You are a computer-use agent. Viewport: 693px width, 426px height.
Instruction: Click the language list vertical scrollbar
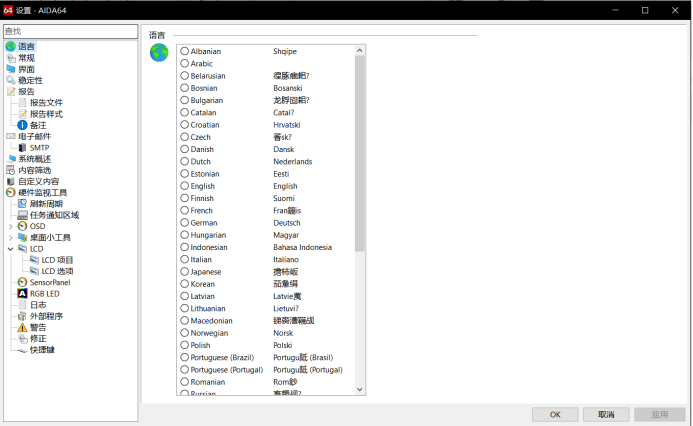click(360, 150)
